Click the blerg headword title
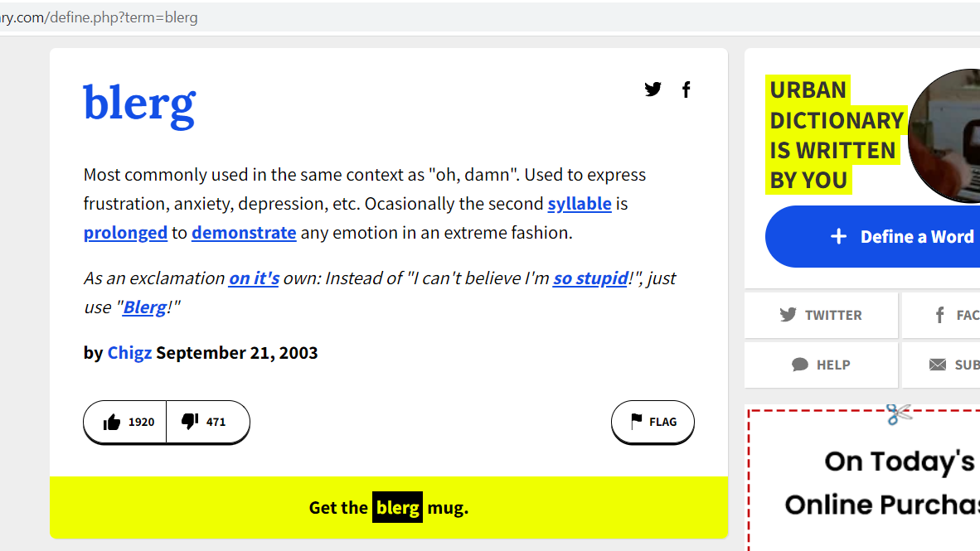Viewport: 980px width, 551px height. click(139, 104)
